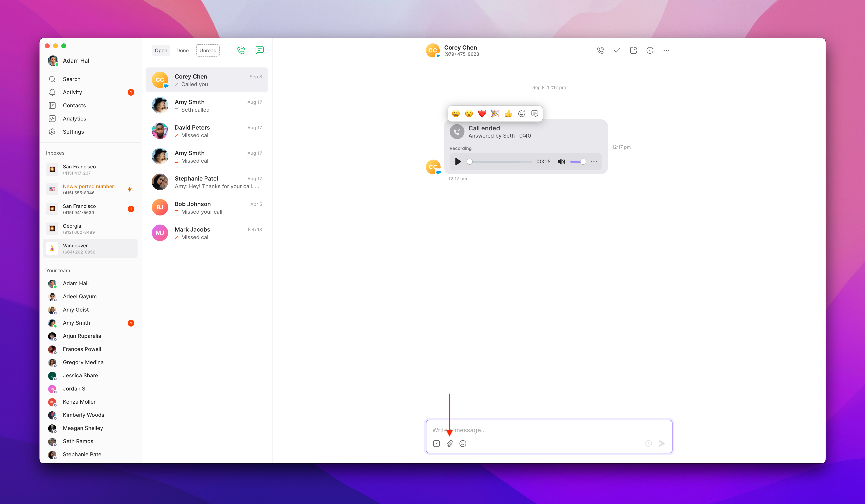The image size is (865, 504).
Task: Open Activity in the sidebar
Action: tap(90, 92)
